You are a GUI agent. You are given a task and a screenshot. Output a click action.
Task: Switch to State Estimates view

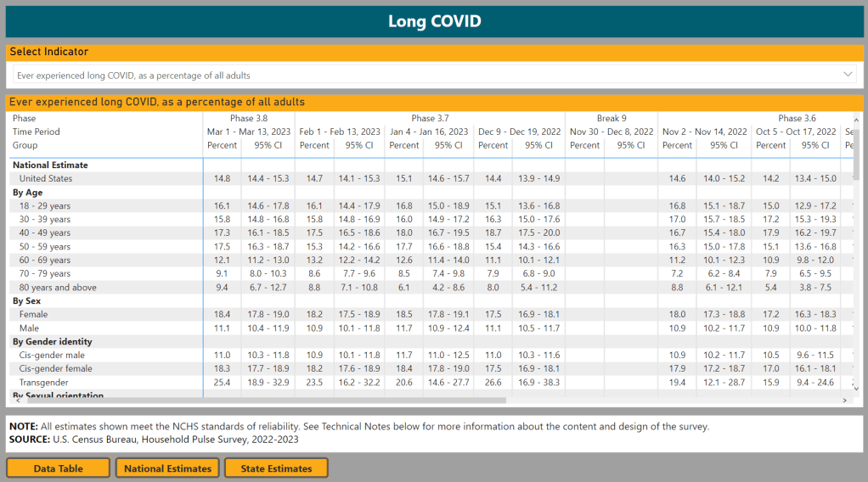(276, 468)
